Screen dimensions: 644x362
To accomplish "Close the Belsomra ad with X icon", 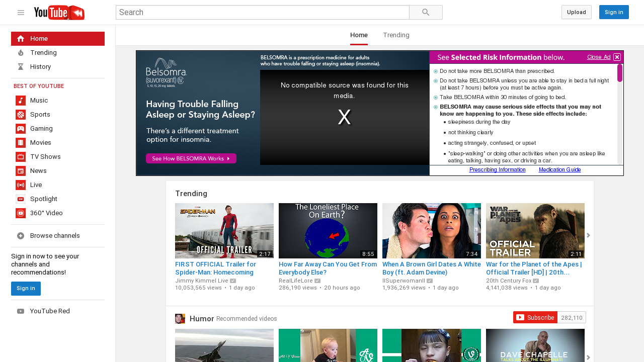I will [x=617, y=57].
